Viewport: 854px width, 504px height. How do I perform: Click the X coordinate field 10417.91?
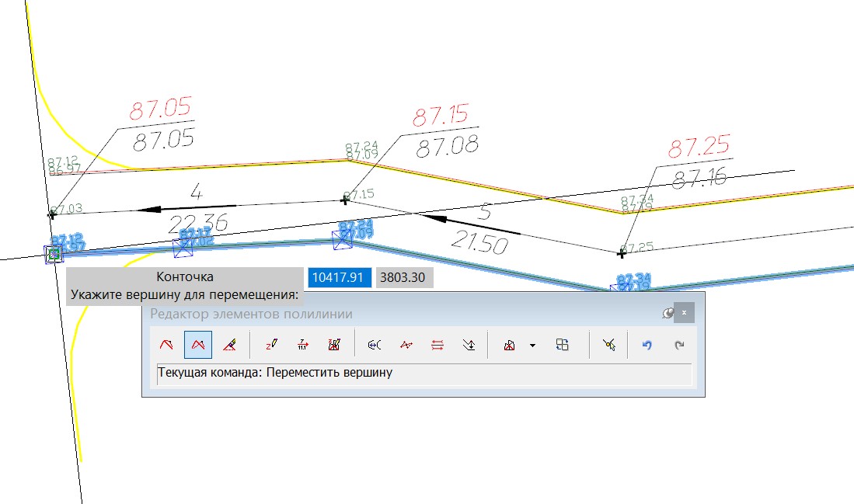click(339, 277)
